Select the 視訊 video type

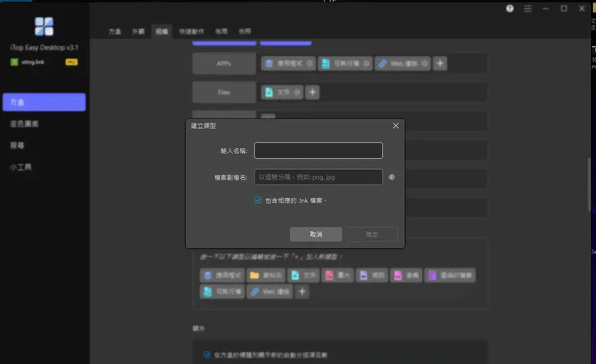372,275
